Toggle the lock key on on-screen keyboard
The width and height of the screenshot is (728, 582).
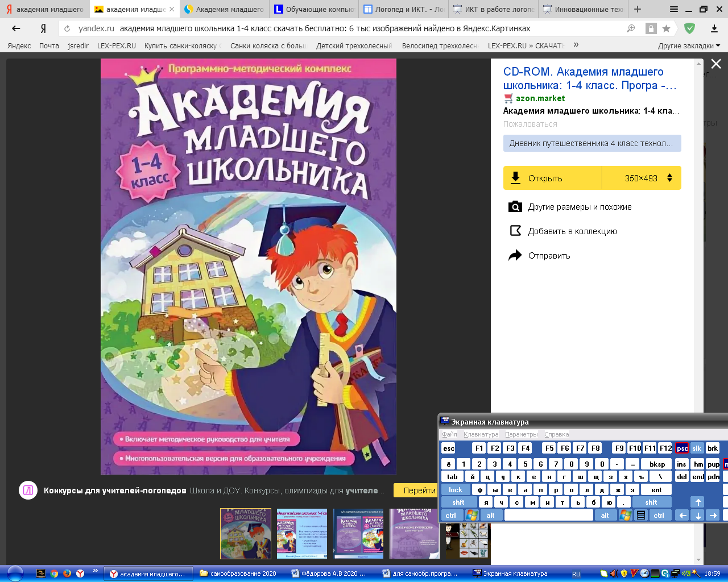coord(456,489)
